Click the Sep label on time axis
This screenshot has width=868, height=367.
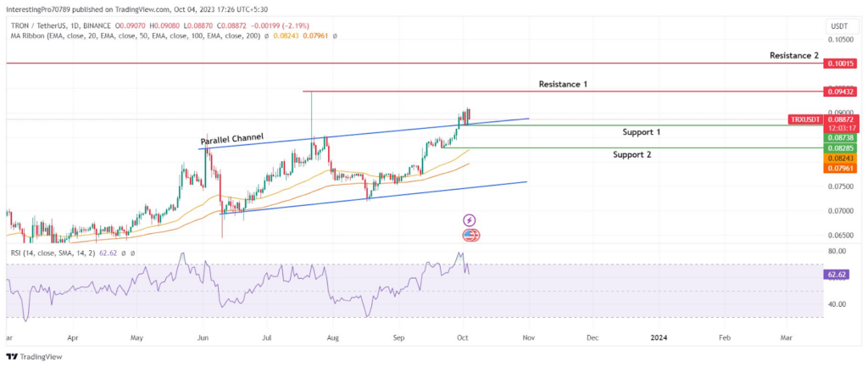click(x=398, y=336)
